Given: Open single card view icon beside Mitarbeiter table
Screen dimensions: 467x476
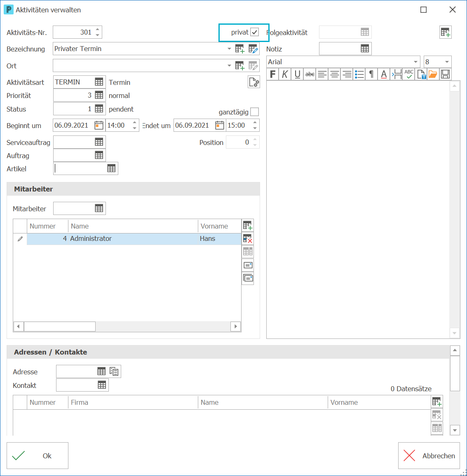Looking at the screenshot, I should point(248,265).
